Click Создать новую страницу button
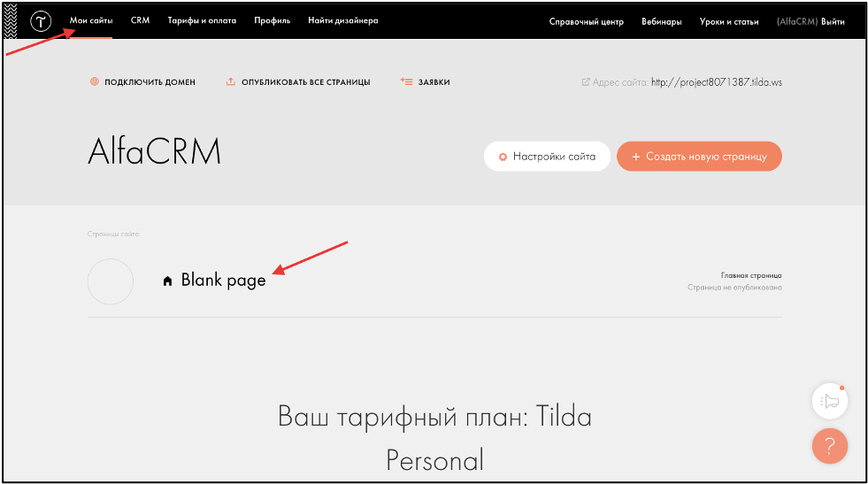 (699, 156)
